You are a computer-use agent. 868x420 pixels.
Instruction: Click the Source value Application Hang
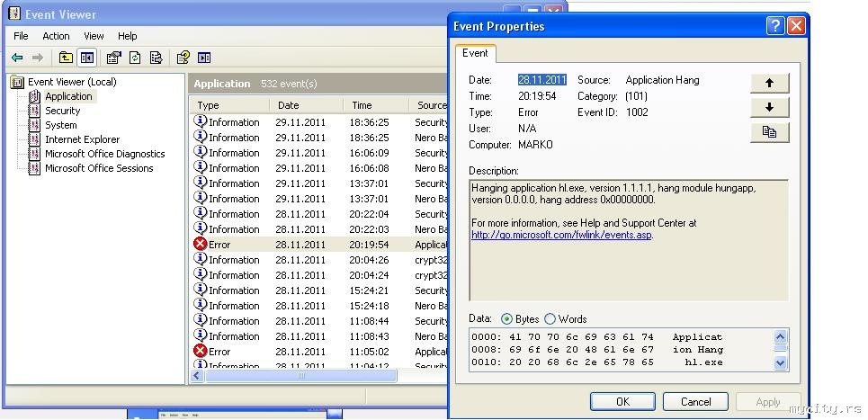pyautogui.click(x=663, y=80)
